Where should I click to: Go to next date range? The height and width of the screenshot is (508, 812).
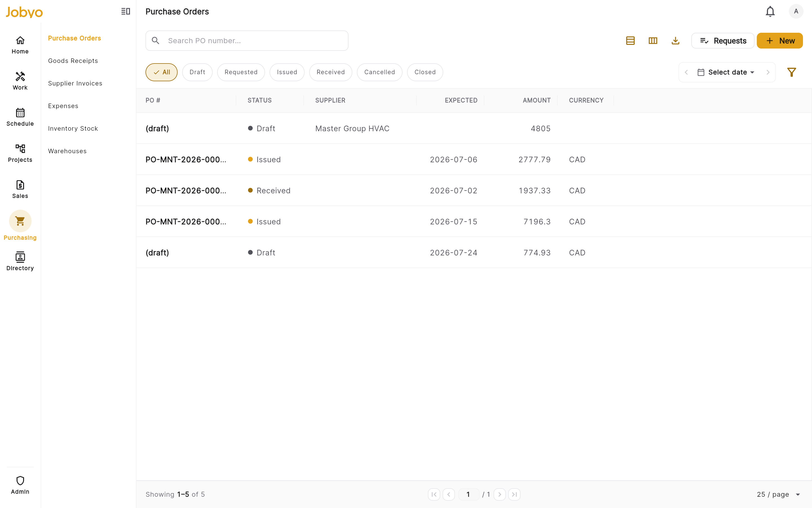[768, 72]
